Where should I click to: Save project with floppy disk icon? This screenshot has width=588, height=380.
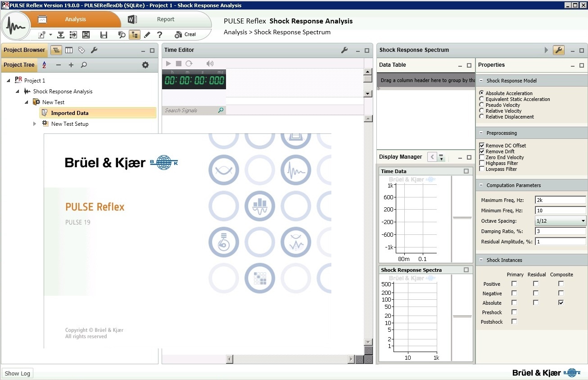point(104,35)
